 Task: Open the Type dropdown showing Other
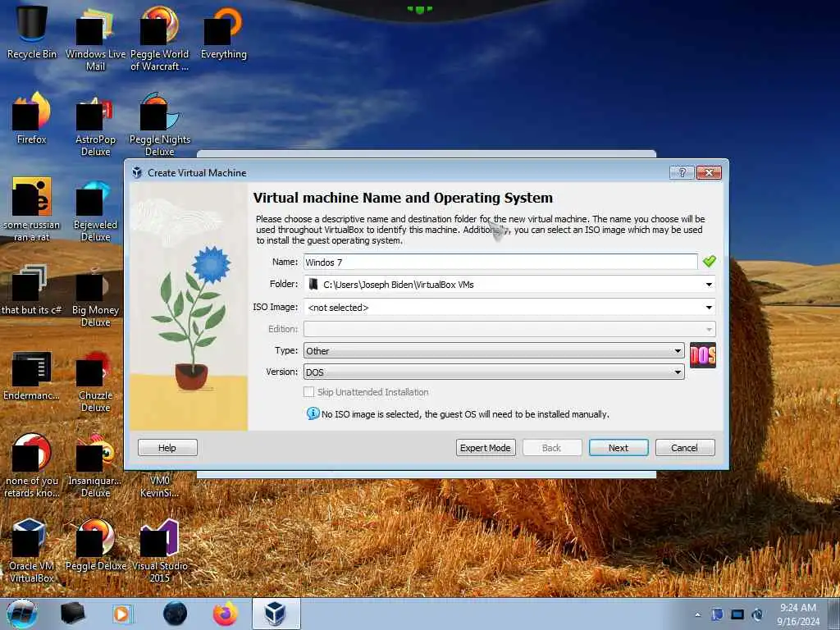click(494, 351)
